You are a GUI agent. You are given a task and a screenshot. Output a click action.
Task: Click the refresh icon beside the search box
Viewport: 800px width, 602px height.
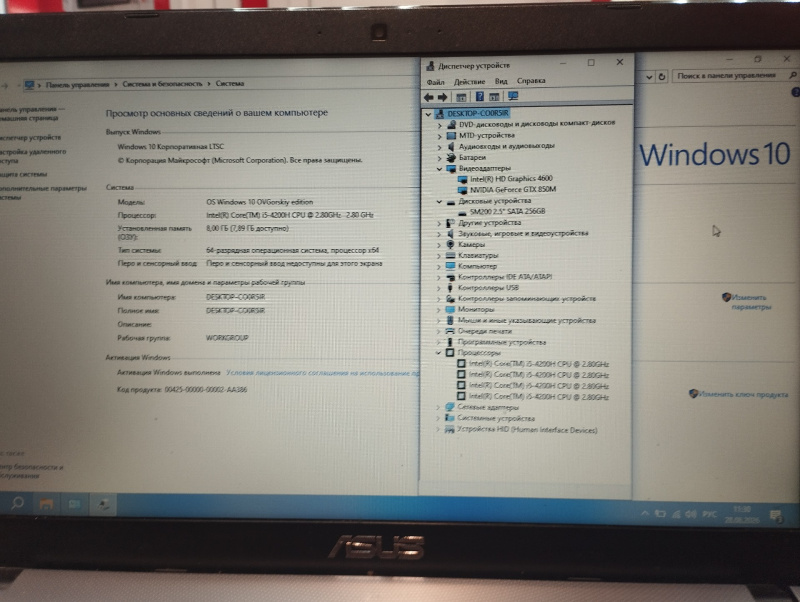pyautogui.click(x=662, y=77)
